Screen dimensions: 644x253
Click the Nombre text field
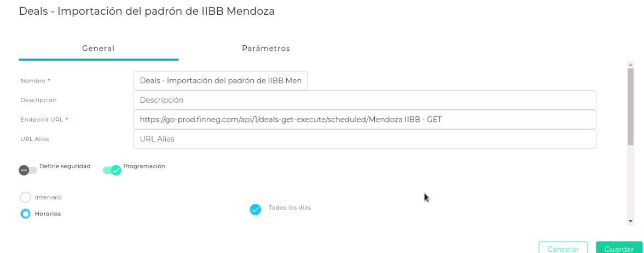click(x=220, y=80)
